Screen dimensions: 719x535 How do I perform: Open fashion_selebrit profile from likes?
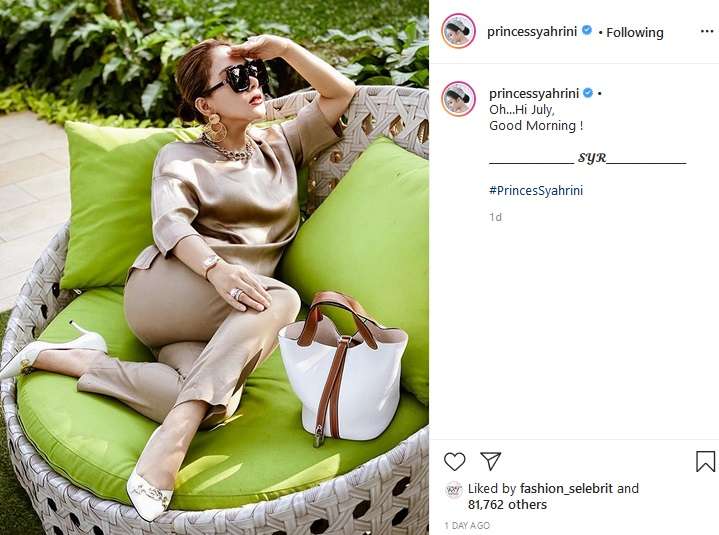point(566,488)
